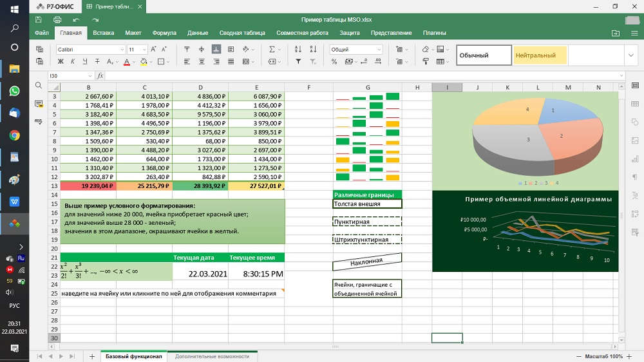This screenshot has height=362, width=644.
Task: Open the Формула ribbon tab
Action: point(164,33)
